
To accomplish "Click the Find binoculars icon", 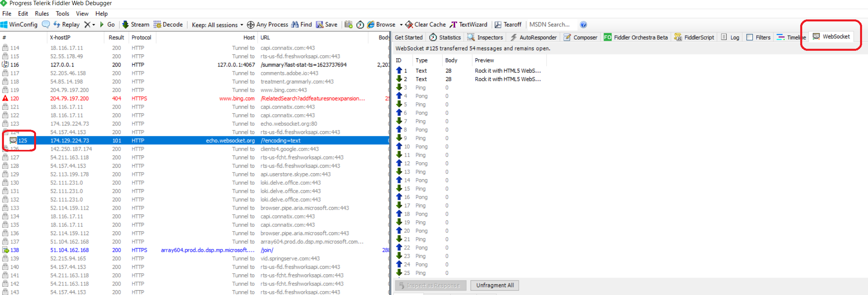I will coord(295,25).
